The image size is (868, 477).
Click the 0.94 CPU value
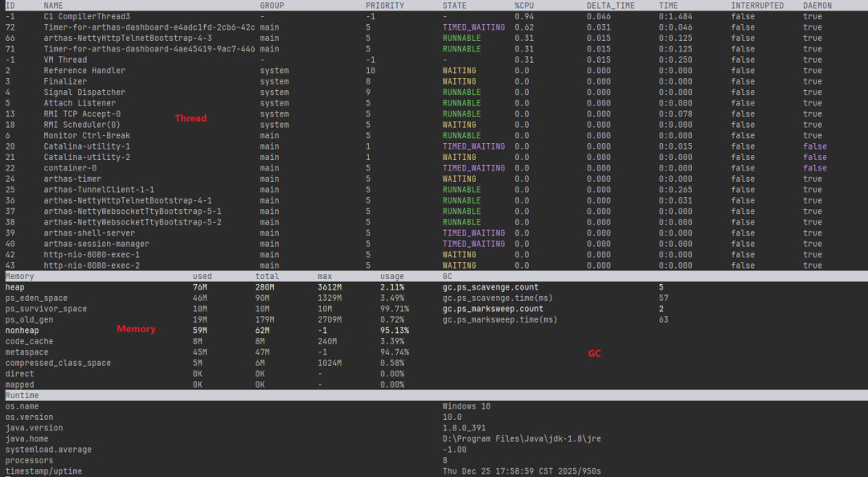(524, 17)
